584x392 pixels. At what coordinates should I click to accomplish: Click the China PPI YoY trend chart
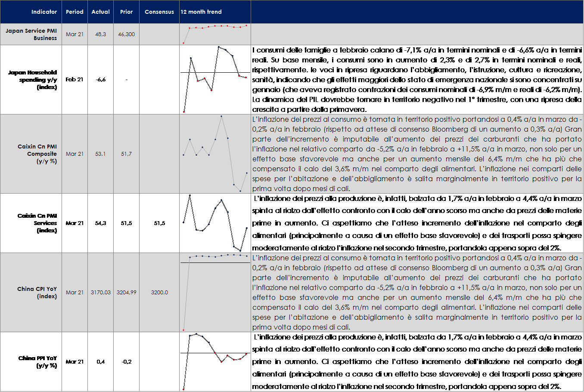(x=215, y=361)
